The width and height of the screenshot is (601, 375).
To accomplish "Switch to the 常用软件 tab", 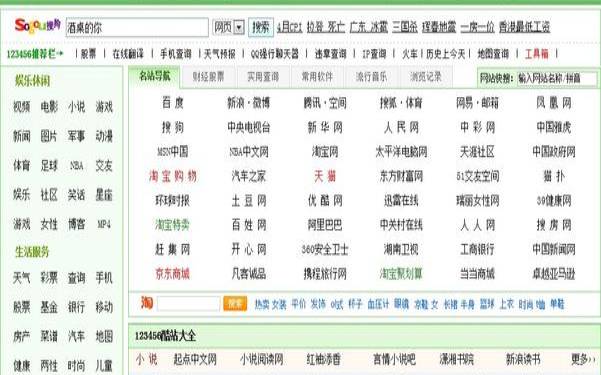I will pos(317,77).
